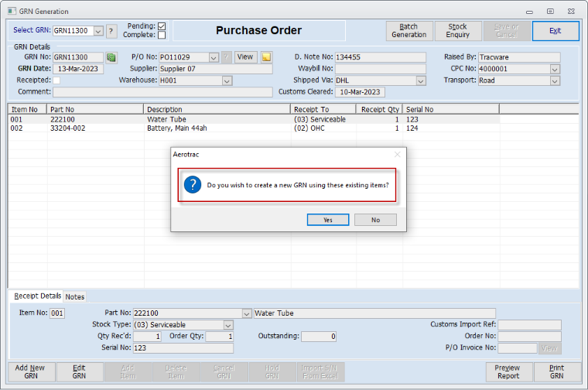This screenshot has height=390, width=588.
Task: Open Preview Report
Action: [x=508, y=372]
